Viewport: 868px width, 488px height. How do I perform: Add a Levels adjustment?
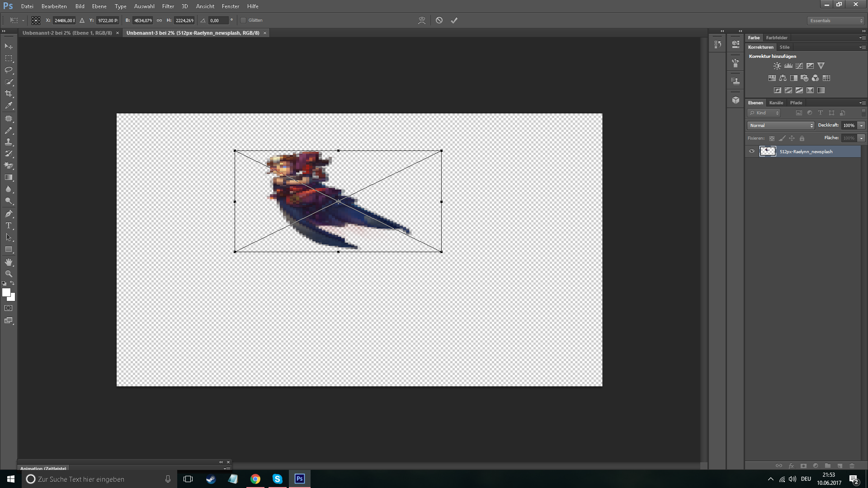coord(788,66)
